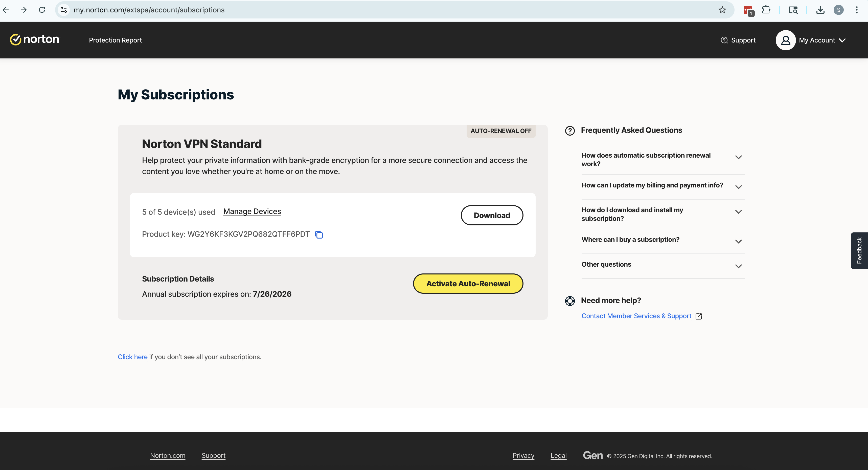Screen dimensions: 868x470
Task: Click the Norton logo icon
Action: (x=16, y=39)
